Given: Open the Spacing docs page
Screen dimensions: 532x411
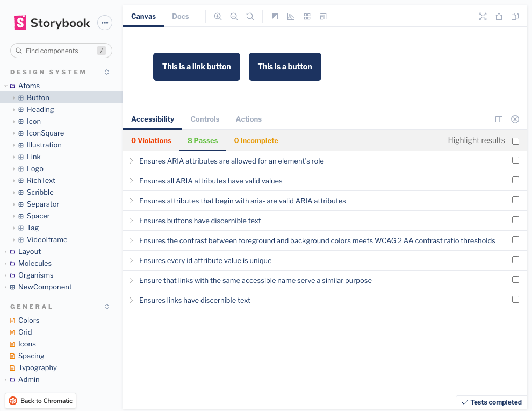Looking at the screenshot, I should pos(31,356).
